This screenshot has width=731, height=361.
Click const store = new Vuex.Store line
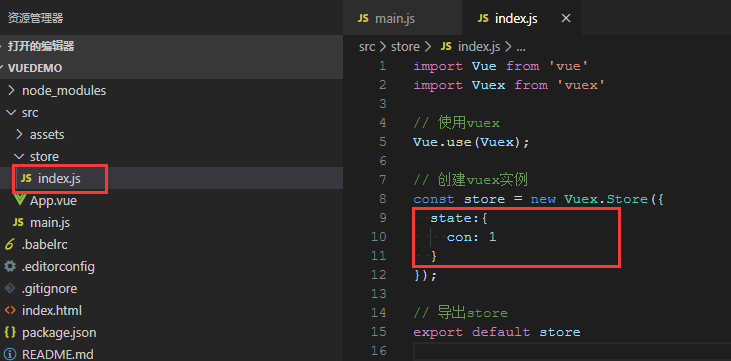pos(538,200)
